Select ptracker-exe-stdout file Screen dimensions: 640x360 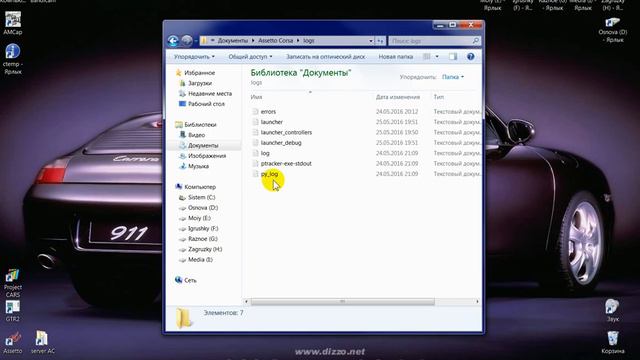click(x=286, y=164)
